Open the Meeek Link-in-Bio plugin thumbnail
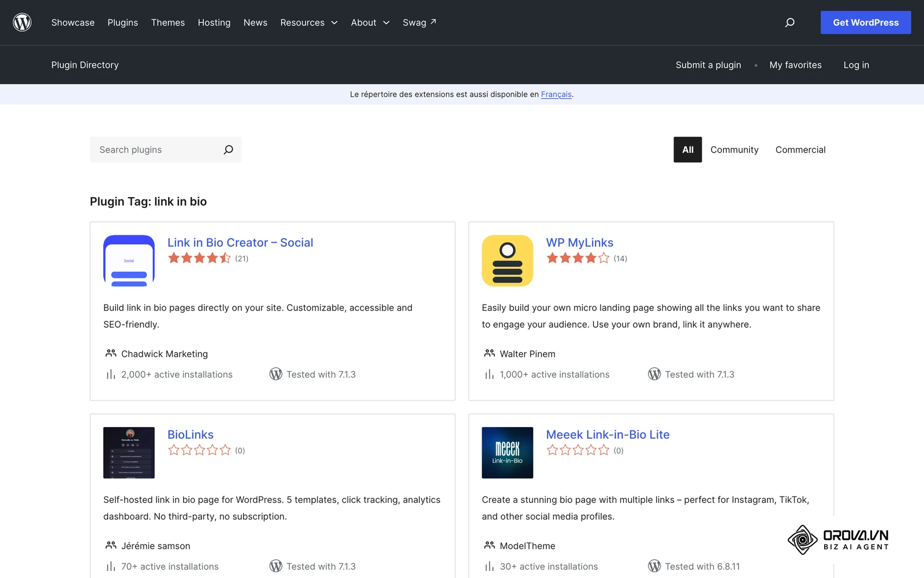This screenshot has width=924, height=578. coord(508,453)
